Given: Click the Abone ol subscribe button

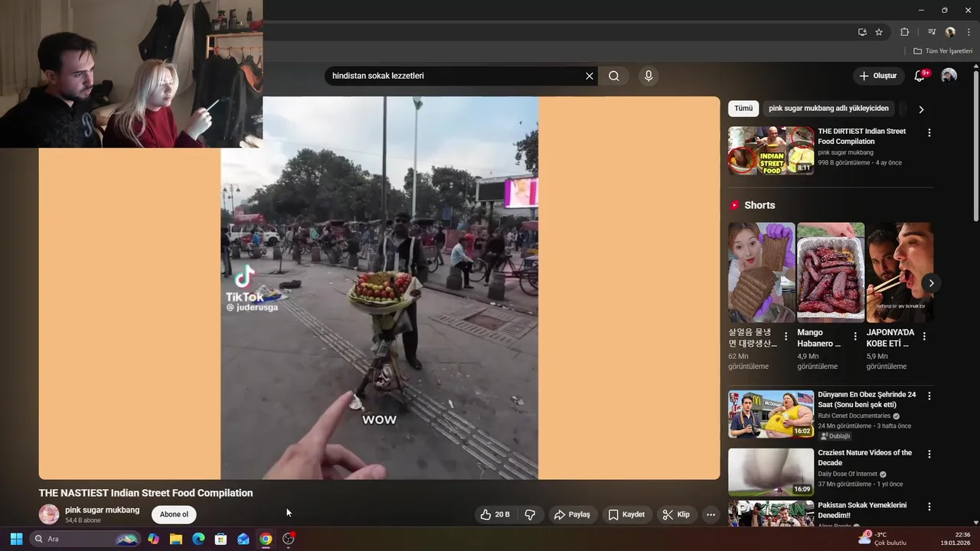Looking at the screenshot, I should point(174,514).
